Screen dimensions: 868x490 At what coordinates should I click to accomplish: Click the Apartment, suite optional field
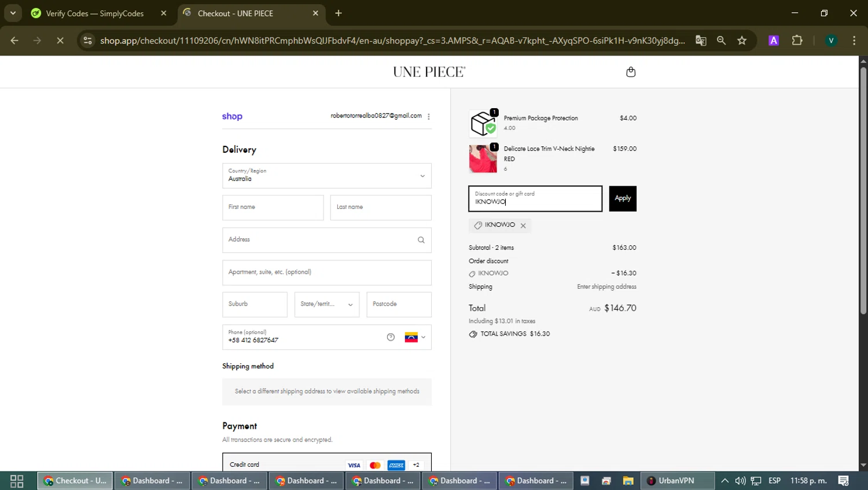(327, 272)
